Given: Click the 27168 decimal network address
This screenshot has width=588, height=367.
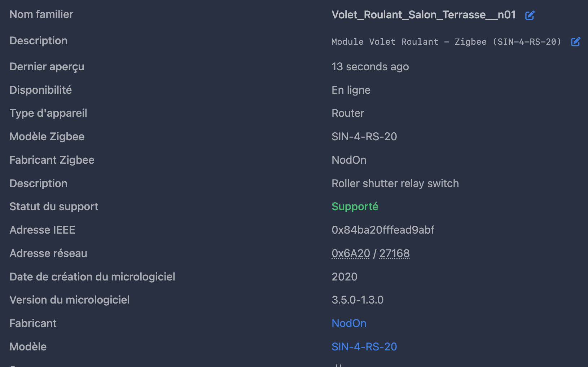Looking at the screenshot, I should click(394, 253).
